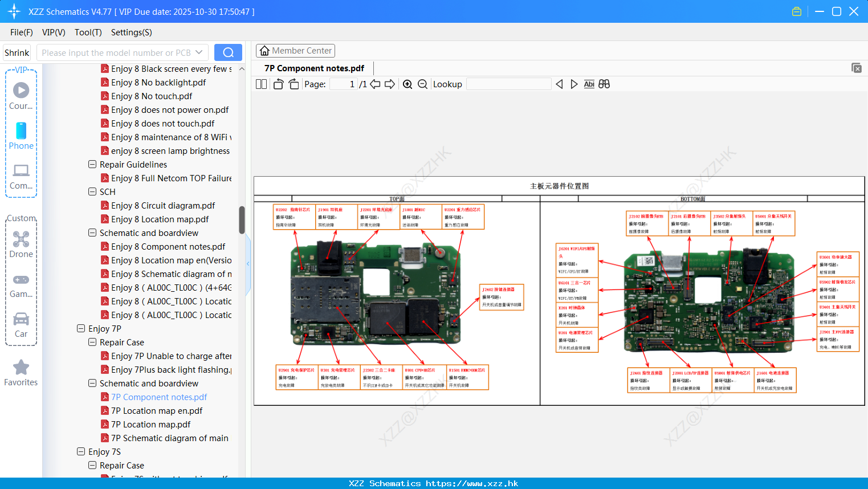868x489 pixels.
Task: Collapse the Repair Guidelines node
Action: click(x=92, y=164)
